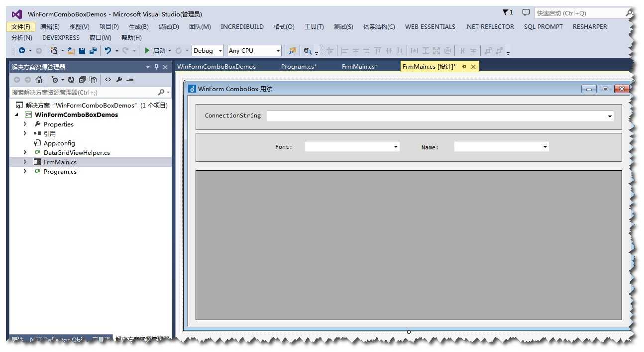Click the Align Lefts layout icon

pos(344,51)
